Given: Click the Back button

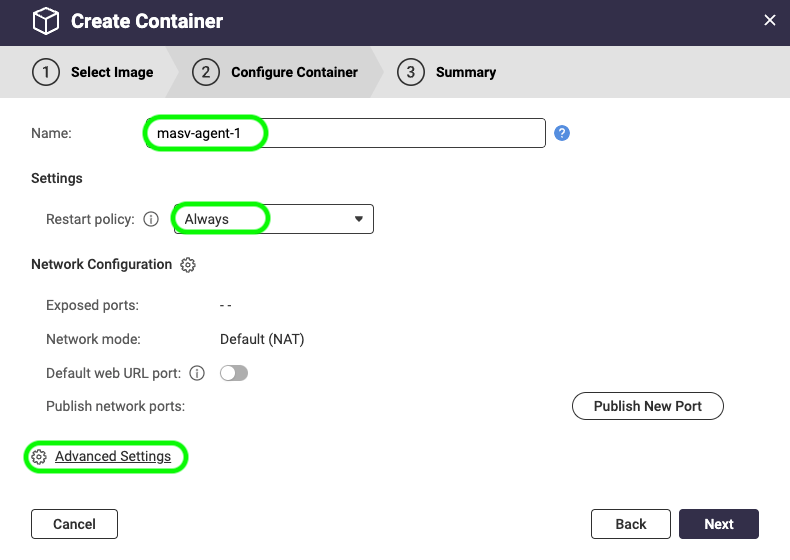Looking at the screenshot, I should point(630,524).
